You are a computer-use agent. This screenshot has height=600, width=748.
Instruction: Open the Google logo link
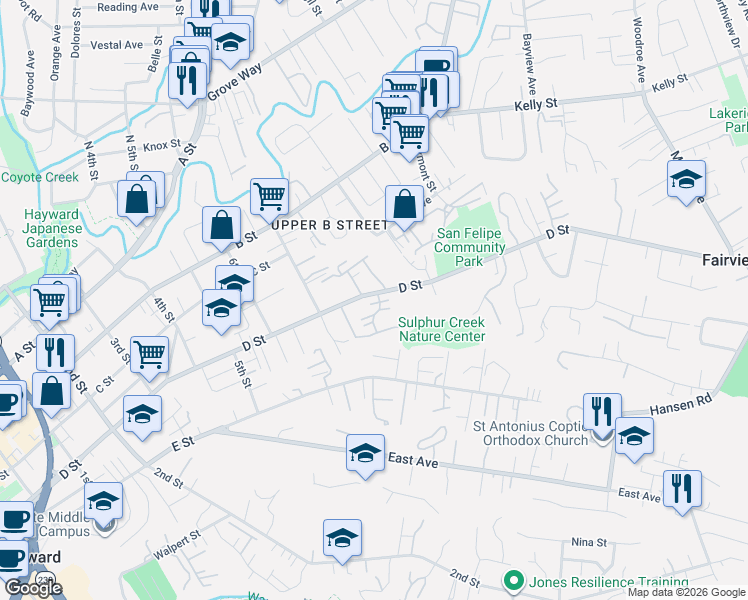coord(34,588)
